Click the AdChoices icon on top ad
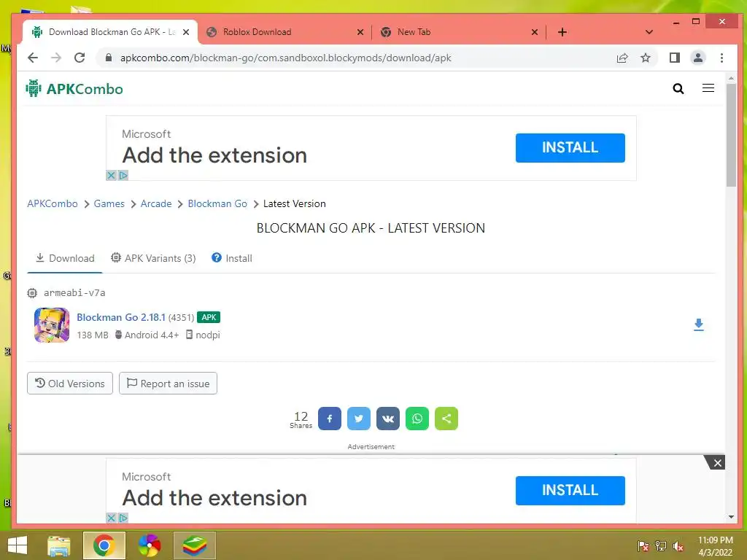Image resolution: width=747 pixels, height=560 pixels. (x=123, y=175)
